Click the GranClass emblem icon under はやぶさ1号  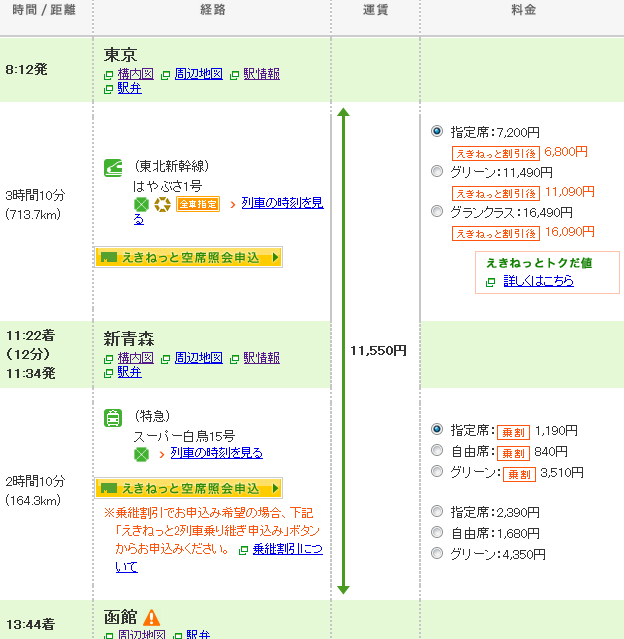tap(162, 204)
